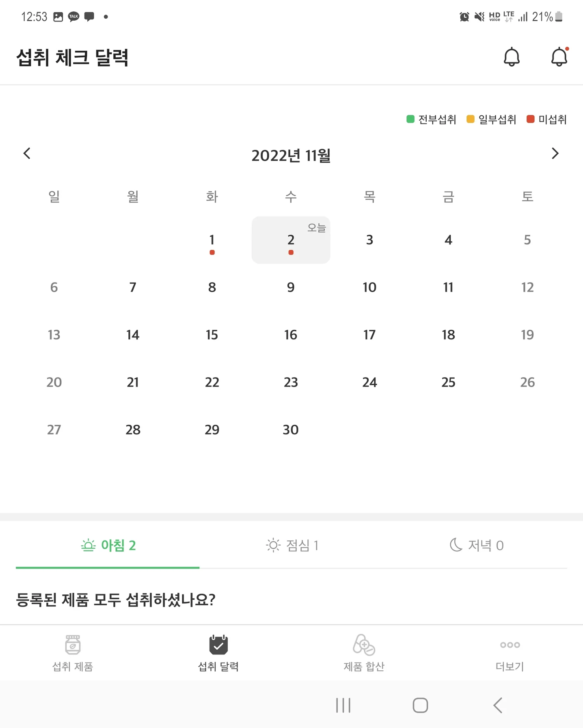Switch to 점심 1 tab
Viewport: 583px width, 728px height.
(x=291, y=545)
